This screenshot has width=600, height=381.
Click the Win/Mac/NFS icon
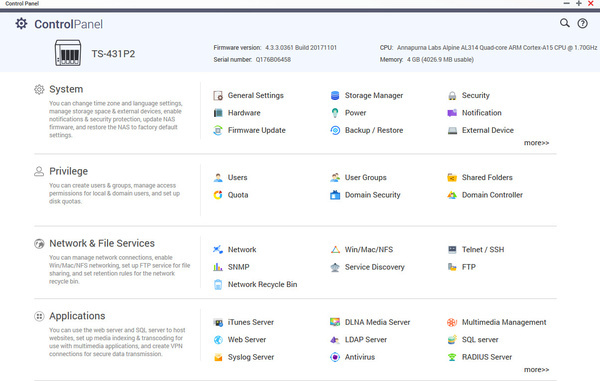pyautogui.click(x=335, y=250)
